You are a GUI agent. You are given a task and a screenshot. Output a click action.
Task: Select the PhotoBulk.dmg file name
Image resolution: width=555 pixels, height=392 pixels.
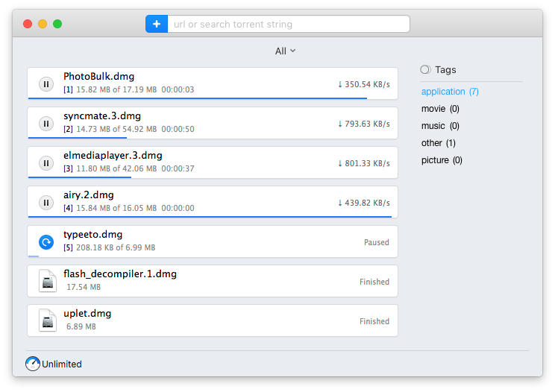[98, 76]
